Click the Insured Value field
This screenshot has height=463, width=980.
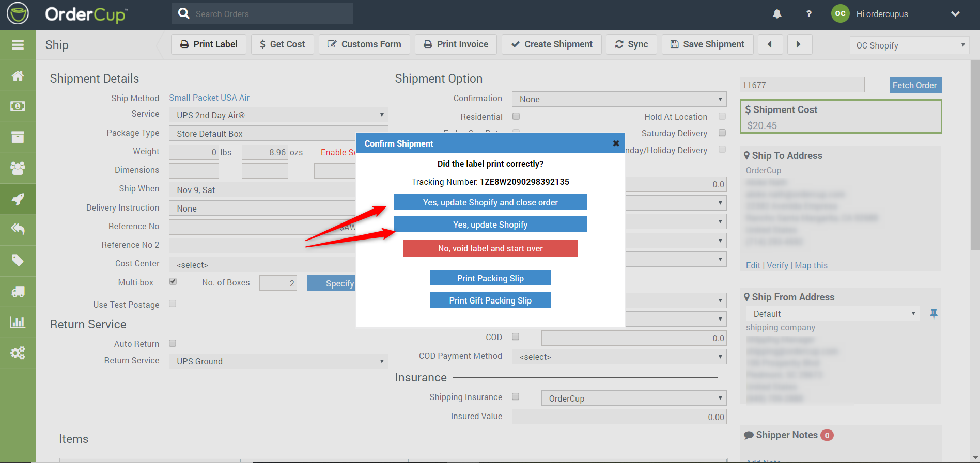pos(619,417)
